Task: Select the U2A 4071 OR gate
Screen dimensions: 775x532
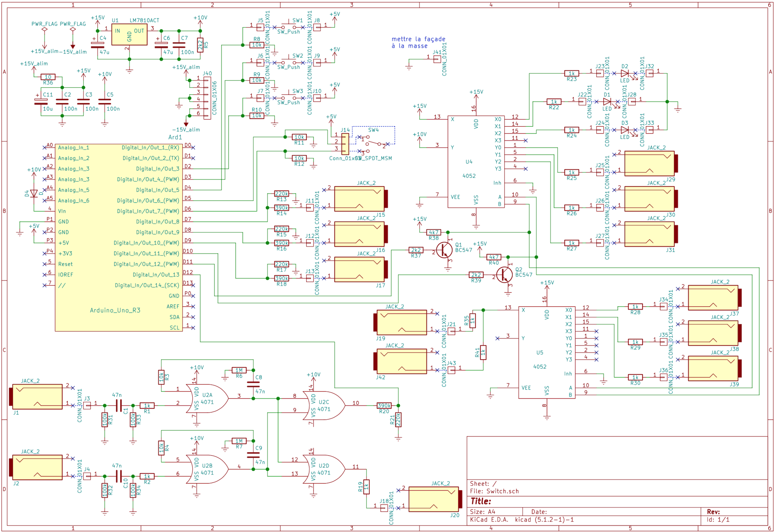Action: coord(207,398)
